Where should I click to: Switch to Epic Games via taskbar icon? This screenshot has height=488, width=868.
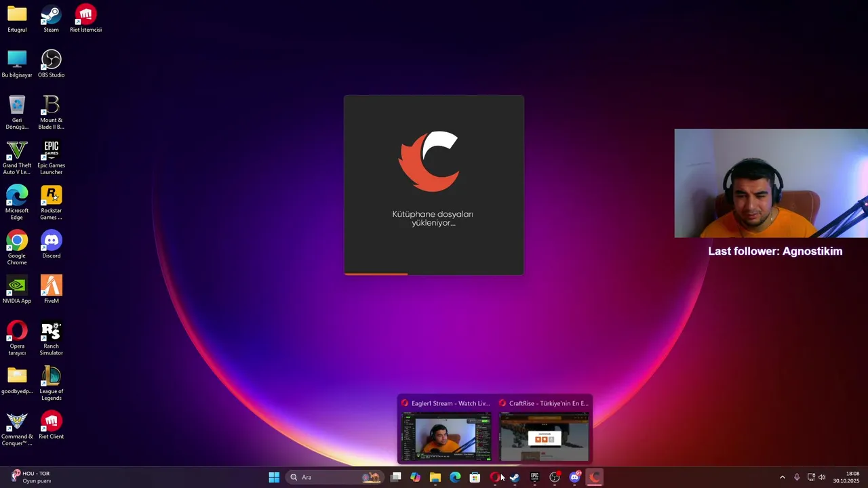coord(534,477)
